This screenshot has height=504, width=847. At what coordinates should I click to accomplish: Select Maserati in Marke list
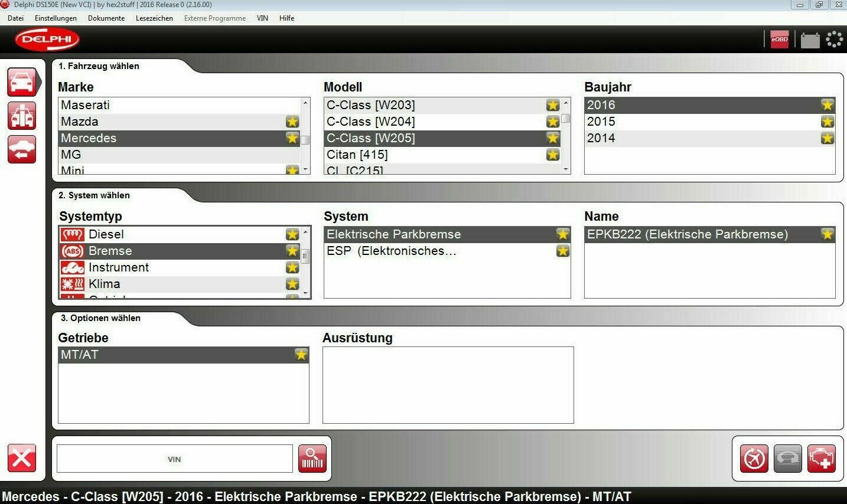click(x=180, y=105)
